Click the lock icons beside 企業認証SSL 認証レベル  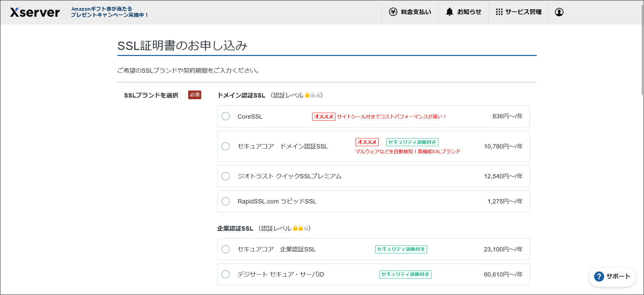(301, 228)
